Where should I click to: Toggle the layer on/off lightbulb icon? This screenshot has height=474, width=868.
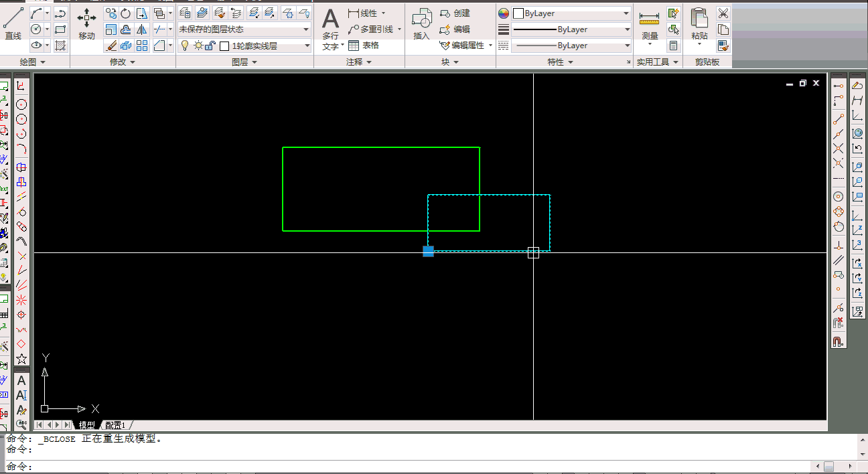[x=185, y=46]
